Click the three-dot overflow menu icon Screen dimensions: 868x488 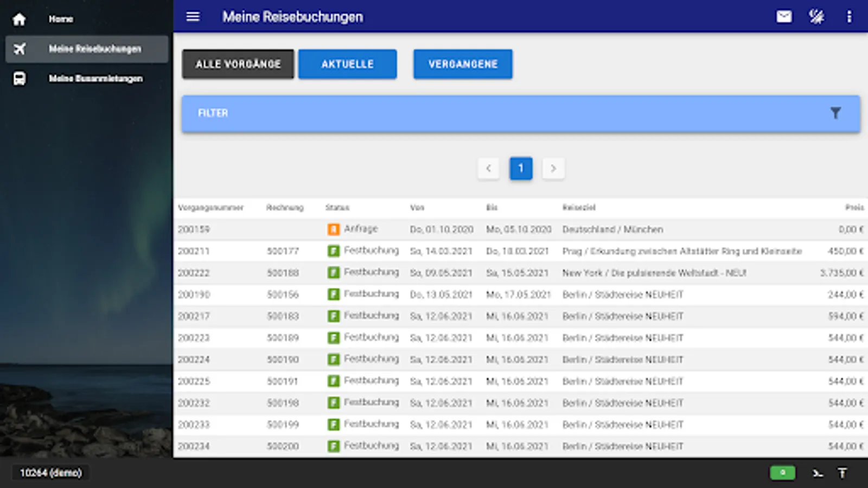click(x=849, y=17)
